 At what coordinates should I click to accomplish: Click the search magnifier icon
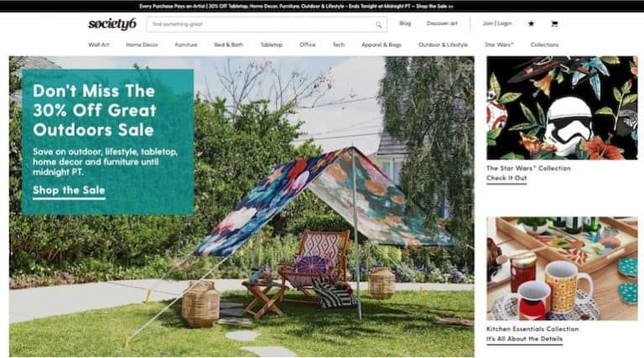coord(378,24)
